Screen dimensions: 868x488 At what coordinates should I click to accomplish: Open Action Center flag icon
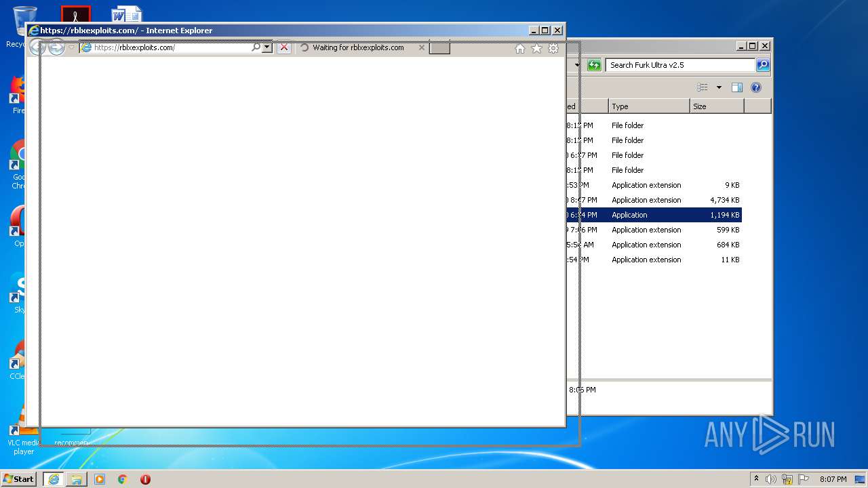click(804, 479)
